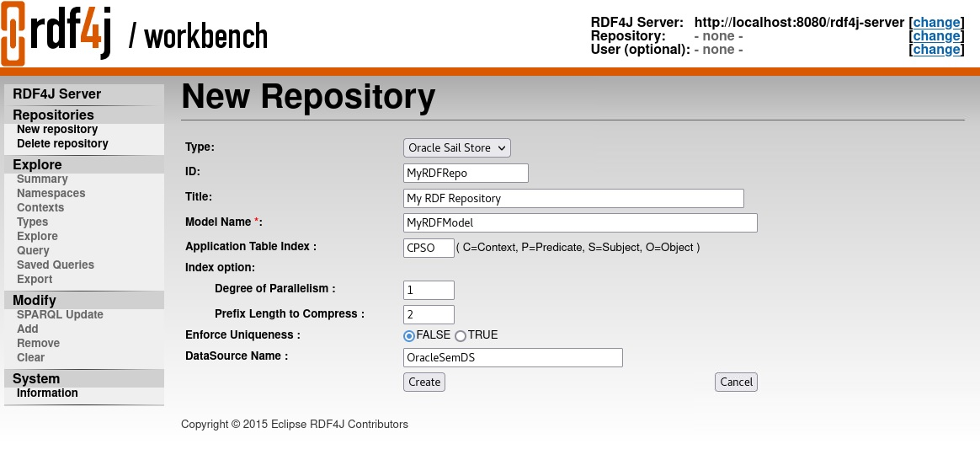Open Information under System

pyautogui.click(x=47, y=393)
